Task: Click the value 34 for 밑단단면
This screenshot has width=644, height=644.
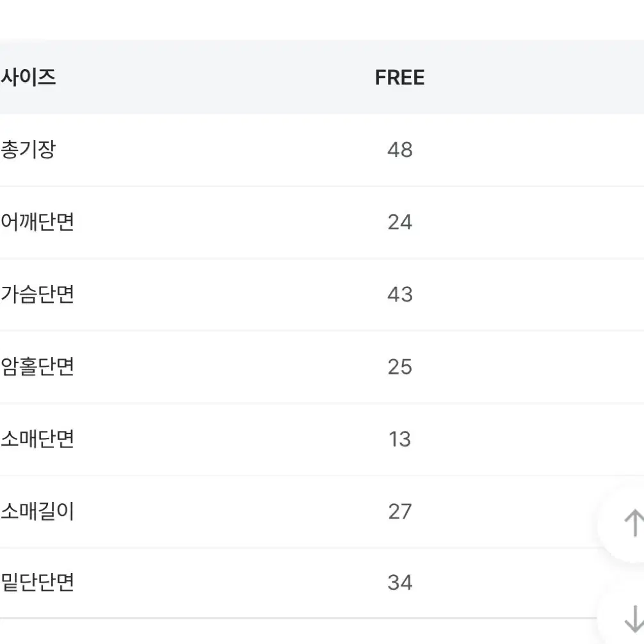Action: pyautogui.click(x=399, y=583)
